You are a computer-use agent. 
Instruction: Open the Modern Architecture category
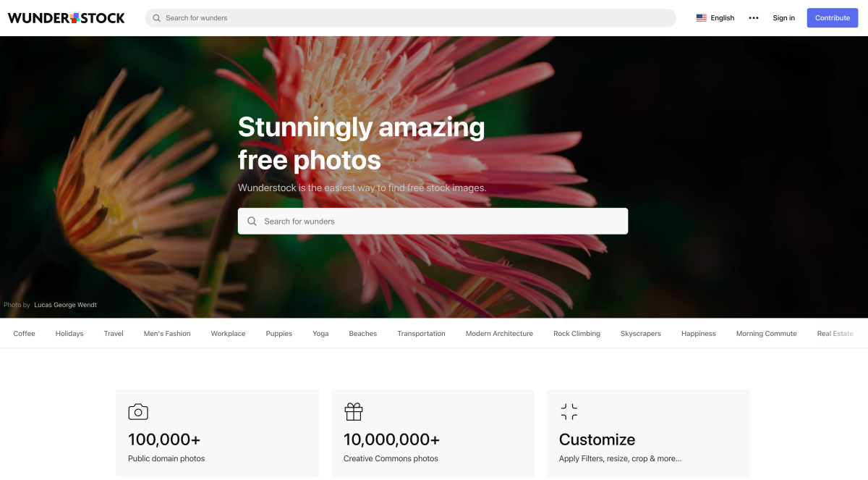click(499, 334)
